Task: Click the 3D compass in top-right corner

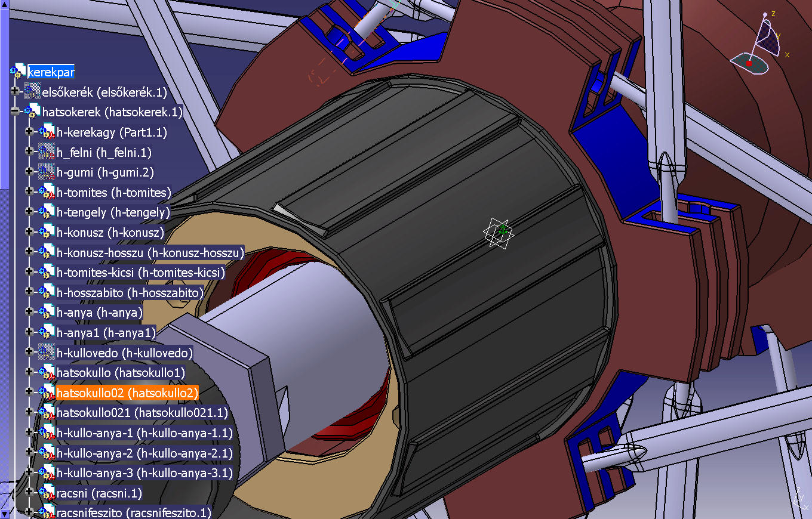Action: [759, 47]
